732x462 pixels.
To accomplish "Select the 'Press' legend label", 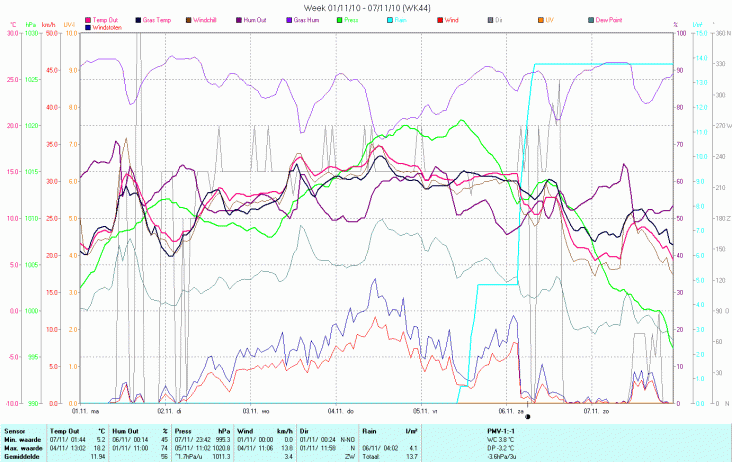I will click(351, 20).
